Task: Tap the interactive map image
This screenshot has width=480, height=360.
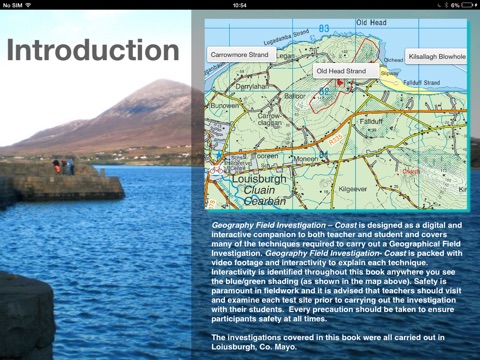Action: pyautogui.click(x=336, y=114)
